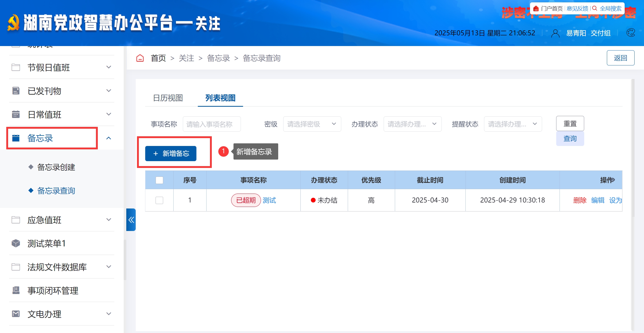Click the 测试菜单1 cube icon
This screenshot has width=644, height=333.
[16, 243]
